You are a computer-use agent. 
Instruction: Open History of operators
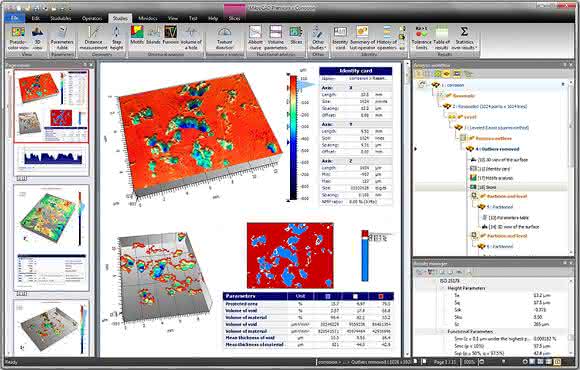coord(387,38)
